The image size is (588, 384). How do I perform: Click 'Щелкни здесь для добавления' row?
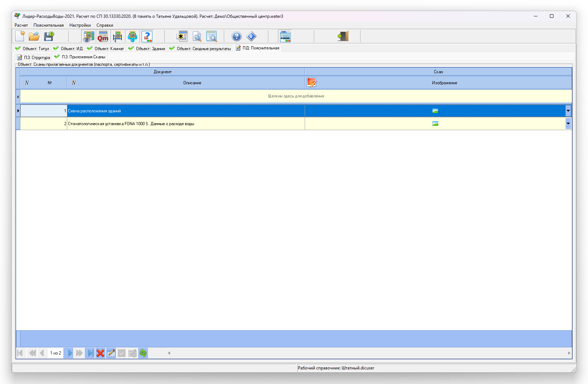pos(296,96)
